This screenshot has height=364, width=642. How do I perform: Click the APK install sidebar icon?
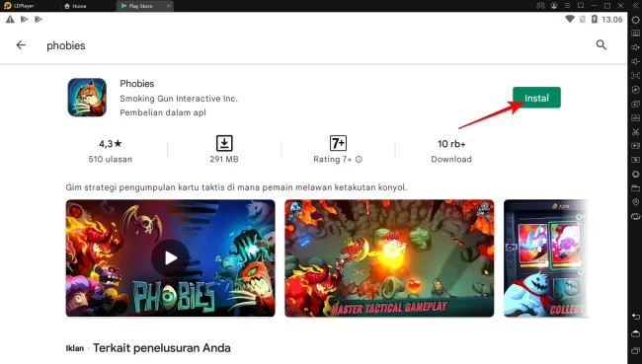(x=635, y=117)
